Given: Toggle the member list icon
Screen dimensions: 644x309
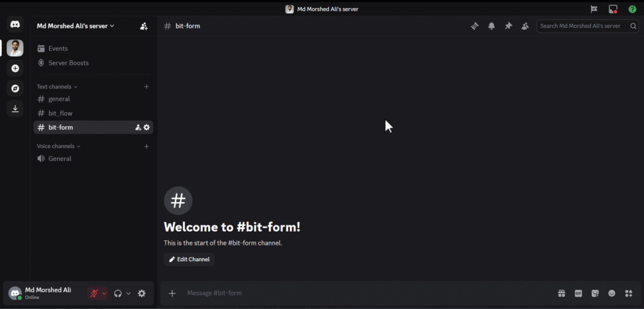Looking at the screenshot, I should click(x=525, y=26).
